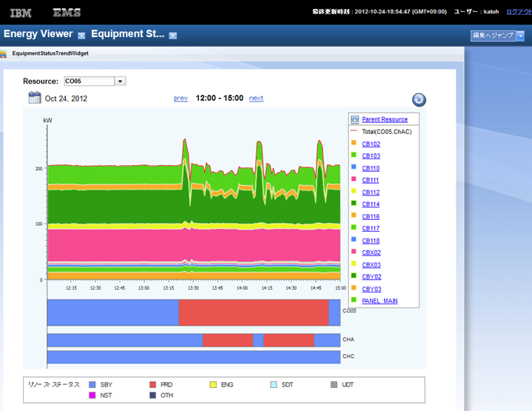This screenshot has width=532, height=411.
Task: Open the CBX03 legend link
Action: pyautogui.click(x=371, y=264)
